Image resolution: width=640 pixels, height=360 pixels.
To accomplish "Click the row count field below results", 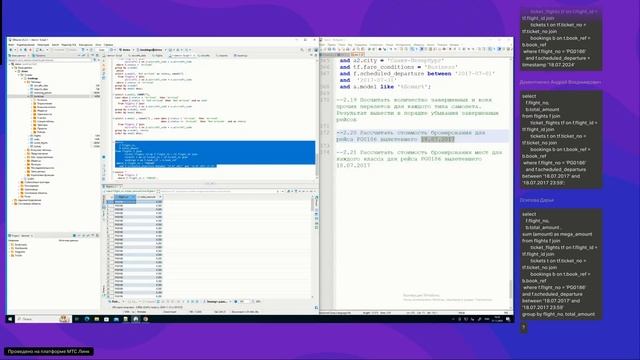I will point(244,302).
